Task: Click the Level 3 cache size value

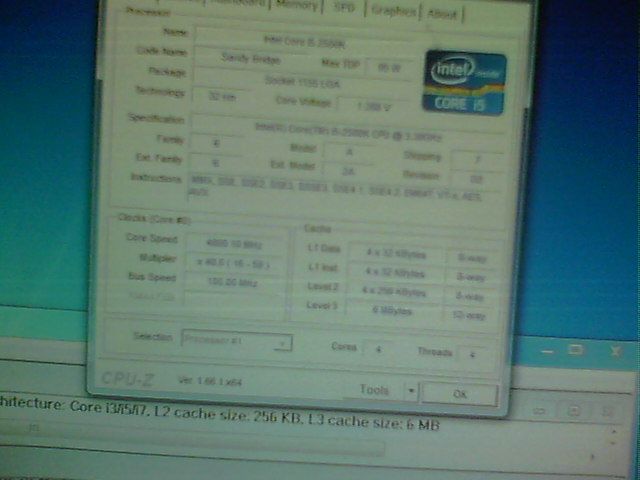Action: (x=393, y=311)
